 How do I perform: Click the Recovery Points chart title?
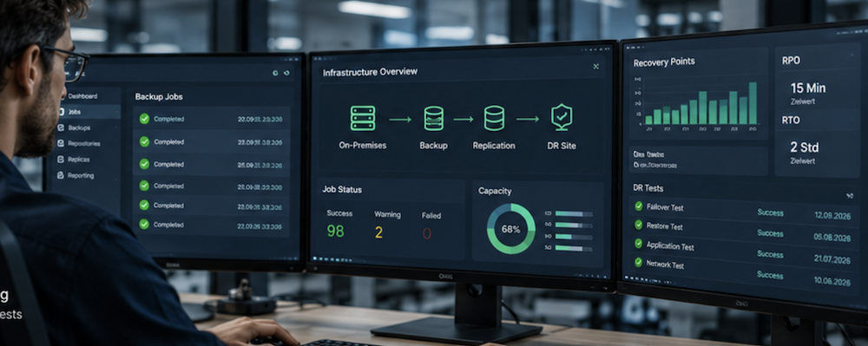(x=664, y=62)
